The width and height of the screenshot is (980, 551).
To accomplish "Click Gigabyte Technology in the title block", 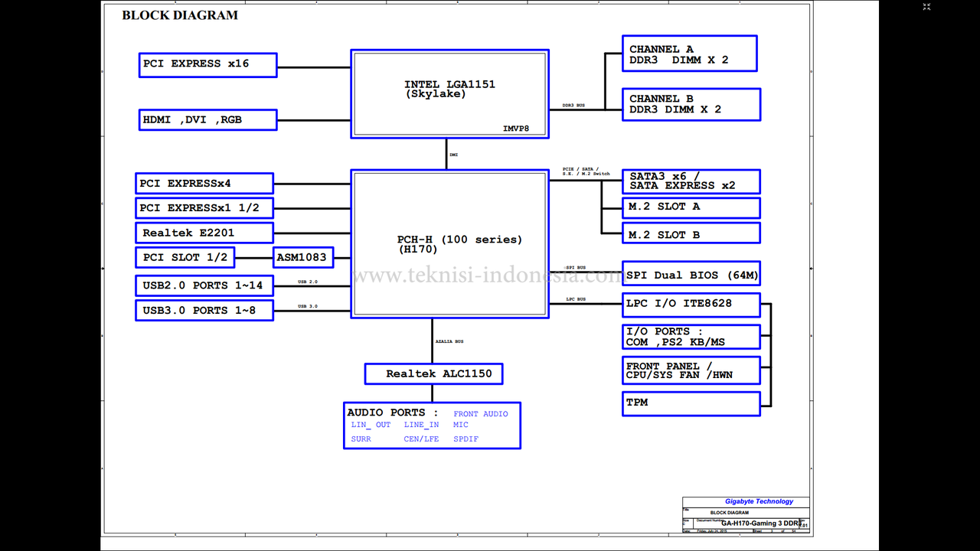I will coord(759,502).
